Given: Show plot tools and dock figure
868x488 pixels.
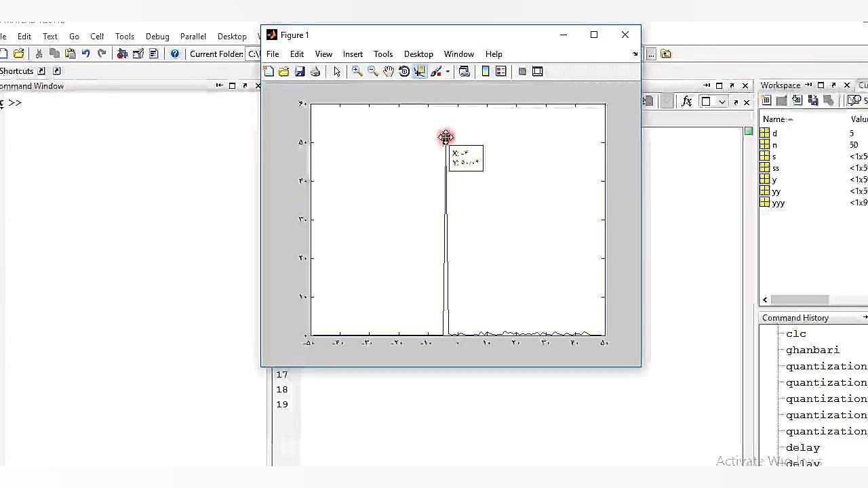Looking at the screenshot, I should point(538,71).
